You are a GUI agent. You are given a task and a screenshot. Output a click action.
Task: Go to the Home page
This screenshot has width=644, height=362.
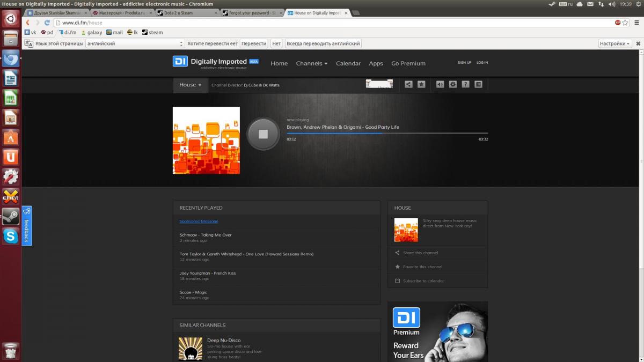279,63
